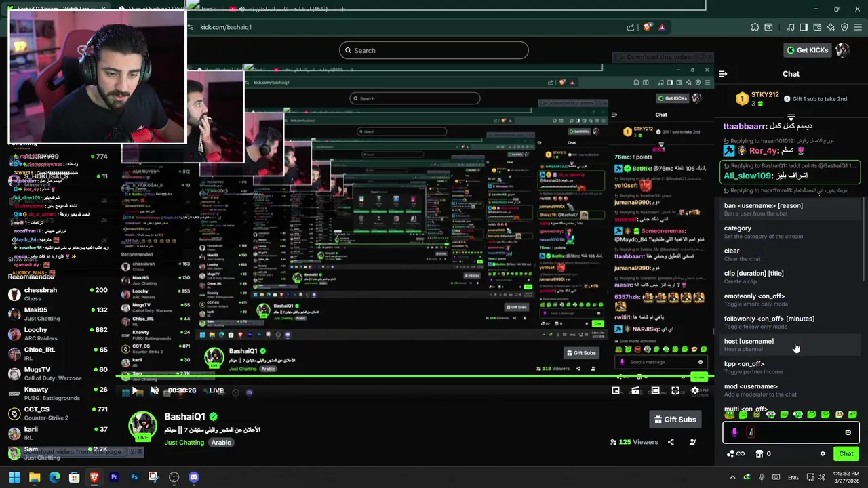Click the Arabic language tag
868x488 pixels.
coord(221,443)
